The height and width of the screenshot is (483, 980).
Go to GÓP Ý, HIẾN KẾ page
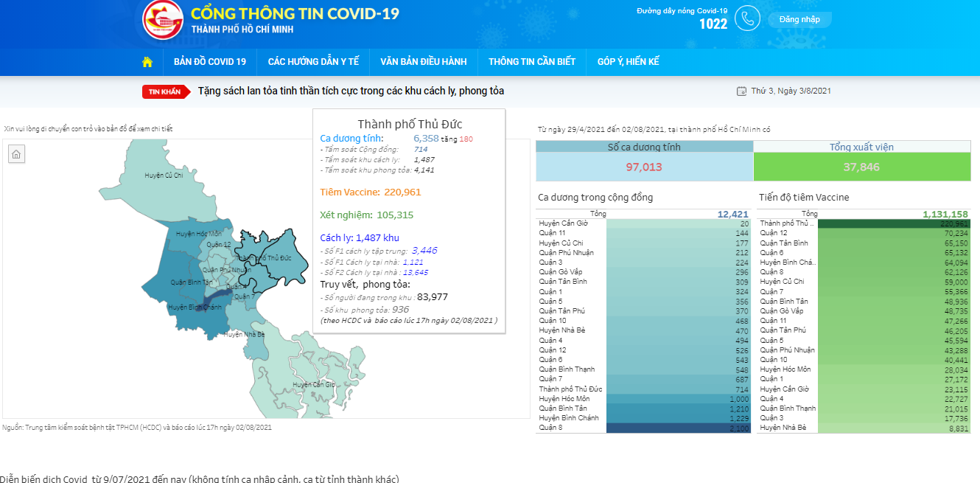[x=628, y=62]
